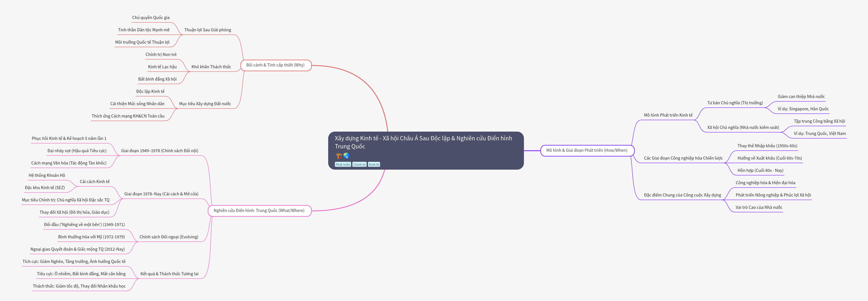Select 'Mô hình & Giai đoạn Phát triển' node
The width and height of the screenshot is (868, 301).
click(587, 150)
